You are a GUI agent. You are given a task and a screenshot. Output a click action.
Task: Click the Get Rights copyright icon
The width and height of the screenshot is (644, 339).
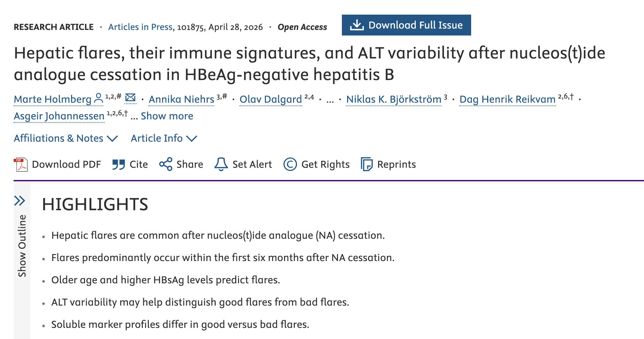pyautogui.click(x=290, y=164)
